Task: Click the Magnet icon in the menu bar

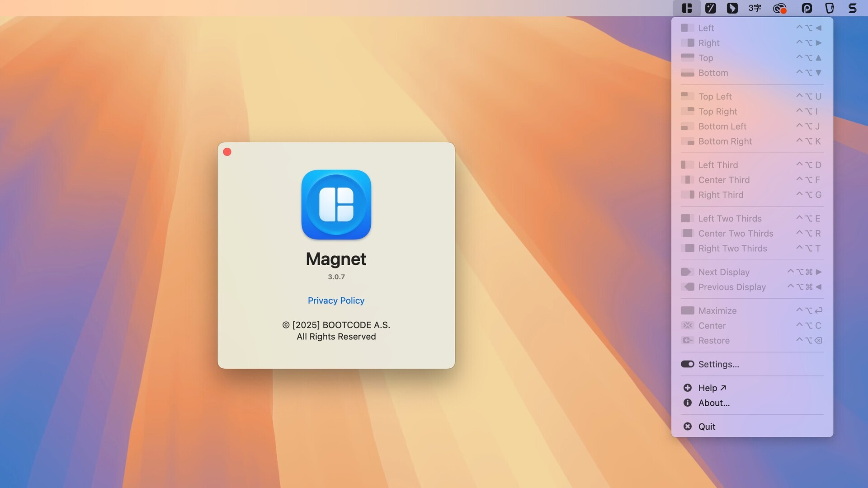Action: point(687,8)
